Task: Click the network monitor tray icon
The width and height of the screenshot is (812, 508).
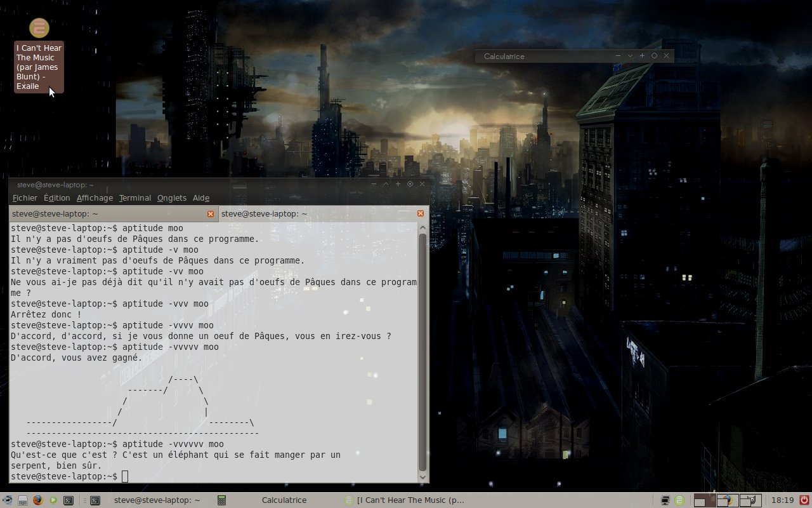Action: (665, 500)
